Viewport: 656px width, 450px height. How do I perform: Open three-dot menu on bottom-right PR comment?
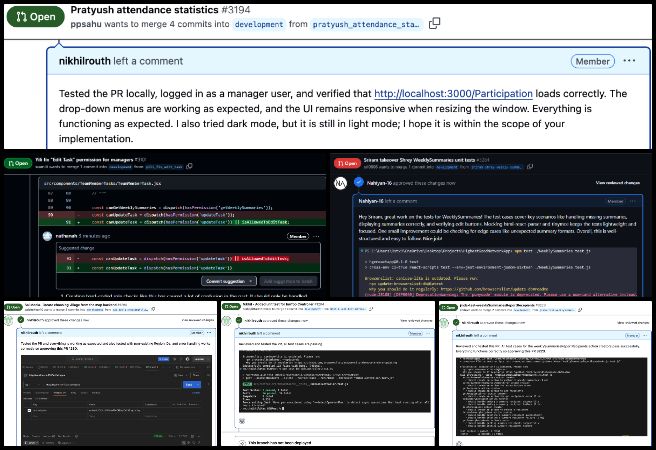coord(644,335)
